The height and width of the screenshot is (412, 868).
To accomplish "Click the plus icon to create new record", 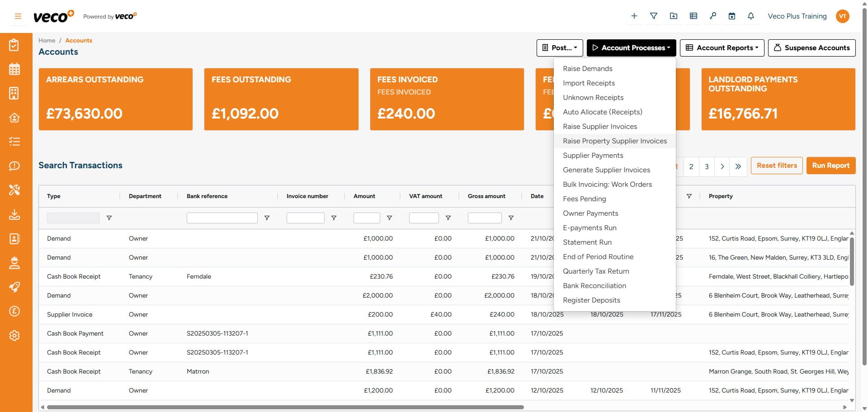I will point(634,16).
